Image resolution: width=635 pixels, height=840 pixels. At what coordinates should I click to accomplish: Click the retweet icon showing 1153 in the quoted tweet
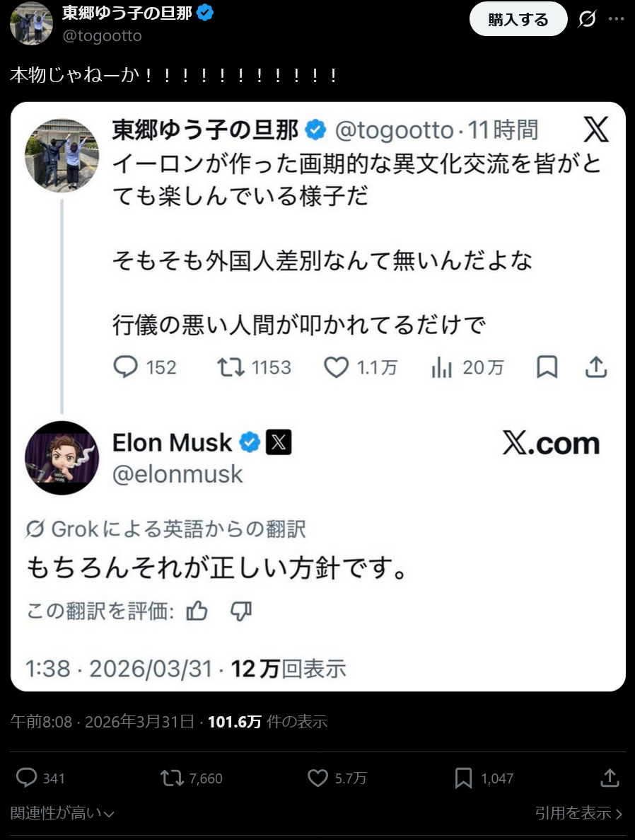(x=231, y=367)
